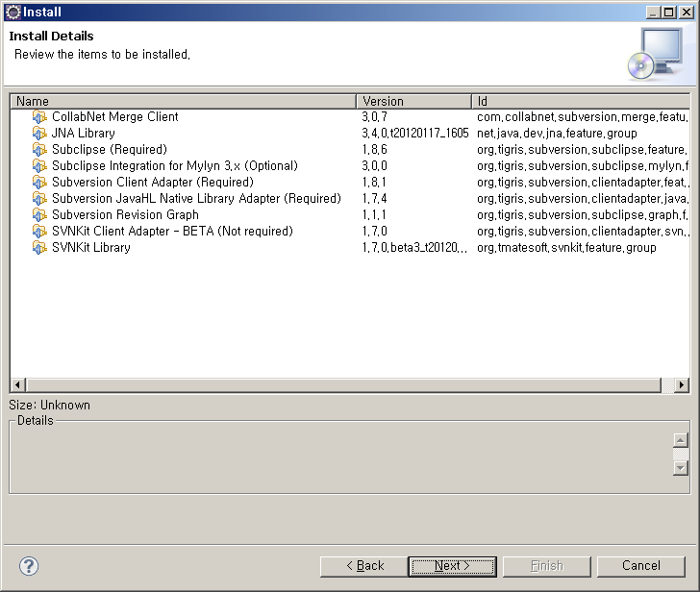The width and height of the screenshot is (700, 592).
Task: Click the Eclipse icon in the title bar
Action: (12, 12)
